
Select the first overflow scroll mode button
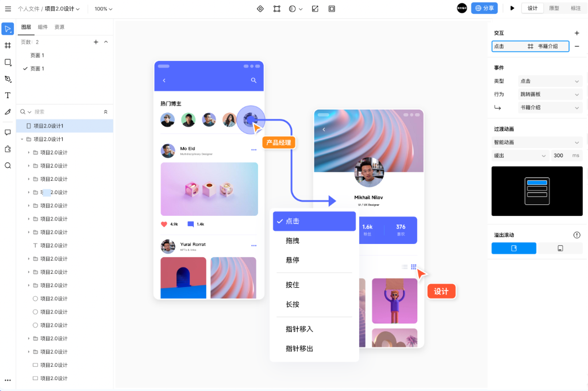514,248
